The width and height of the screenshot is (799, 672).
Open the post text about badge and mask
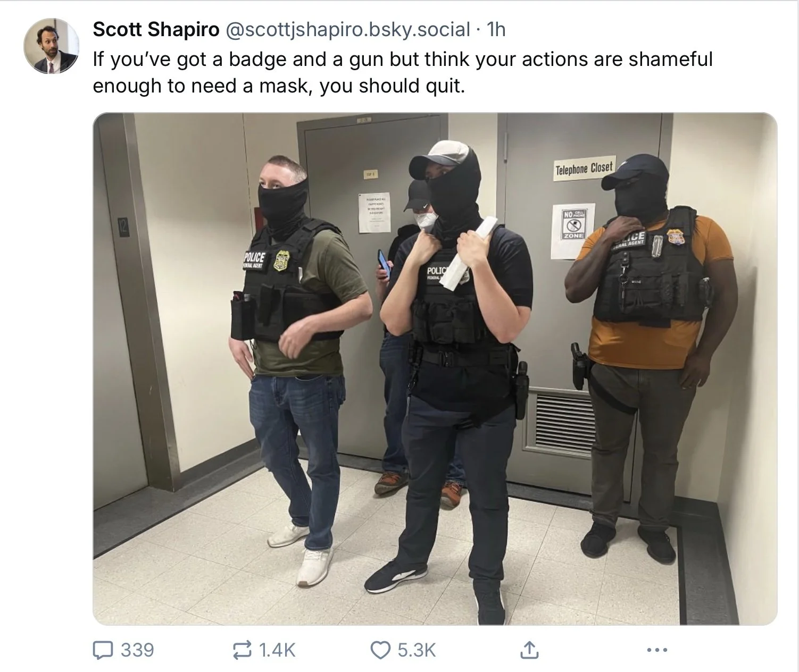402,72
